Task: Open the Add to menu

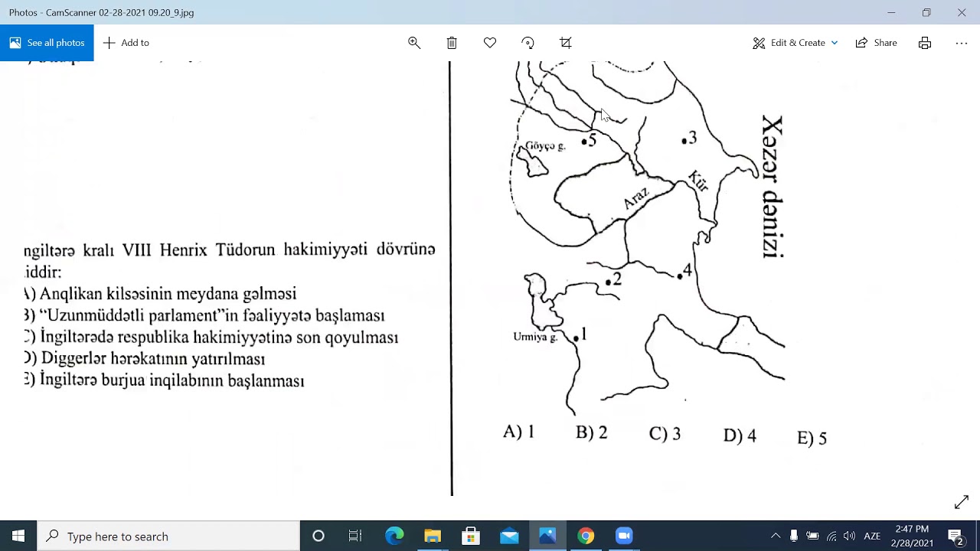Action: (126, 43)
